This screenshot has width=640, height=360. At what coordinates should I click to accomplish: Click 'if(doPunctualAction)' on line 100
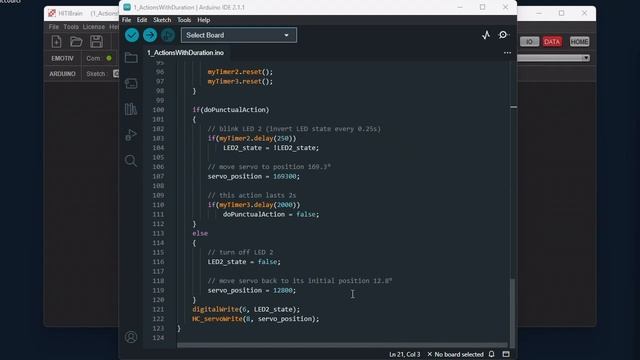coord(231,110)
